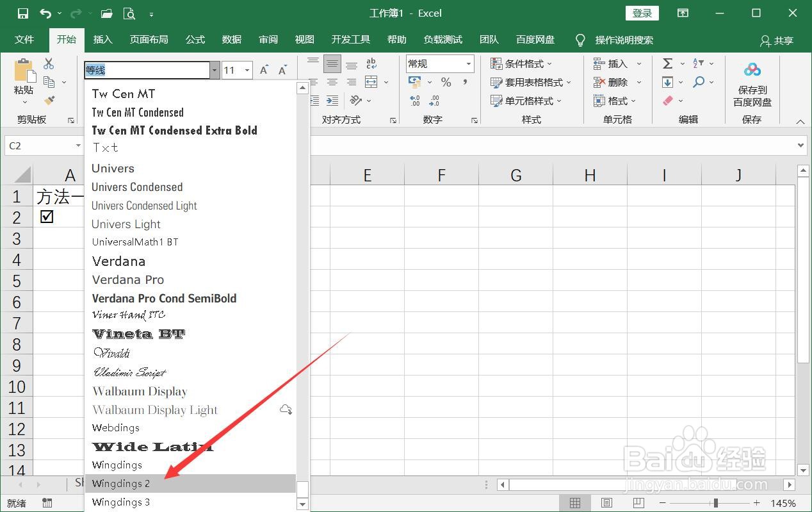Toggle Center horizontal alignment
The height and width of the screenshot is (512, 812).
tap(332, 82)
